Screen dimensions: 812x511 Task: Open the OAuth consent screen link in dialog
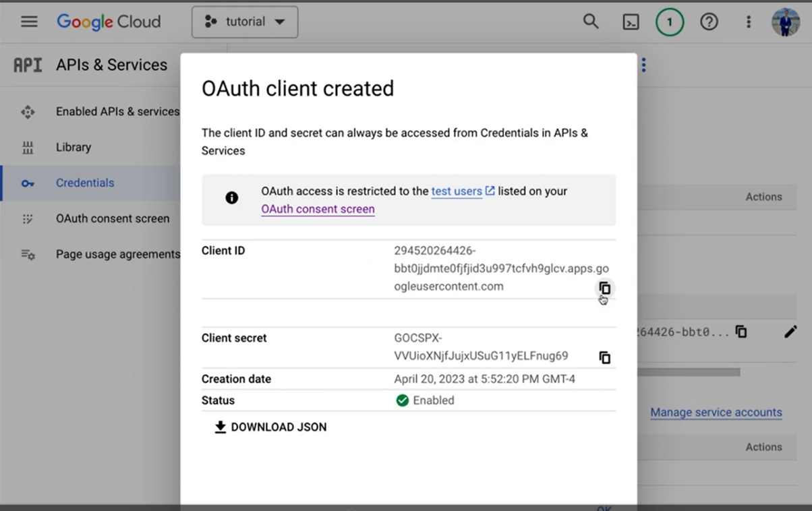(x=318, y=209)
